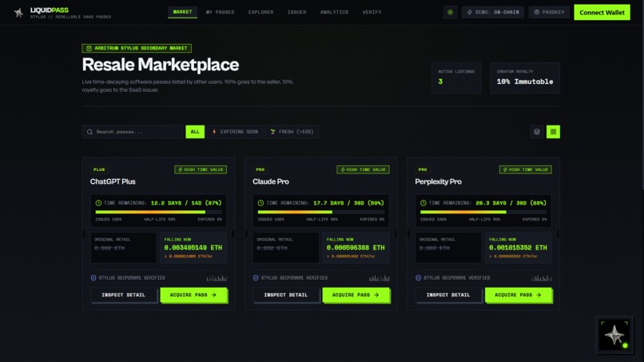Inspect Detail for Perplexity Pro
This screenshot has height=362, width=644.
448,295
